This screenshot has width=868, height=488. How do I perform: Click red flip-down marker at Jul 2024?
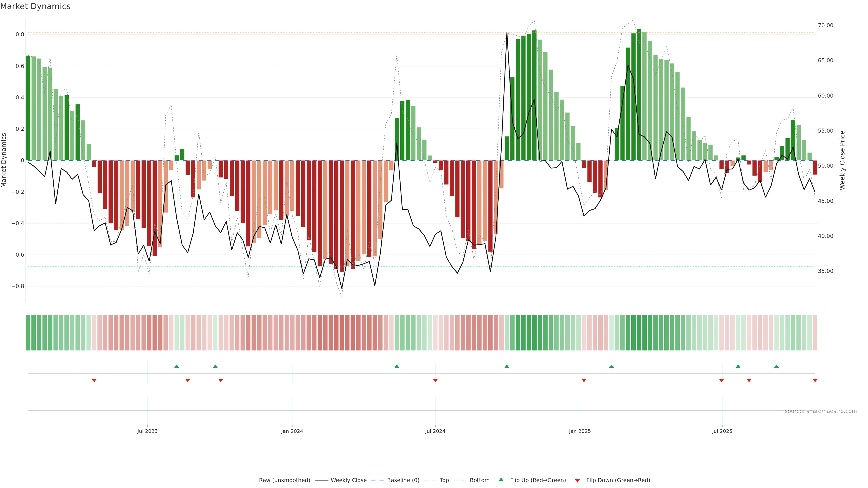435,380
